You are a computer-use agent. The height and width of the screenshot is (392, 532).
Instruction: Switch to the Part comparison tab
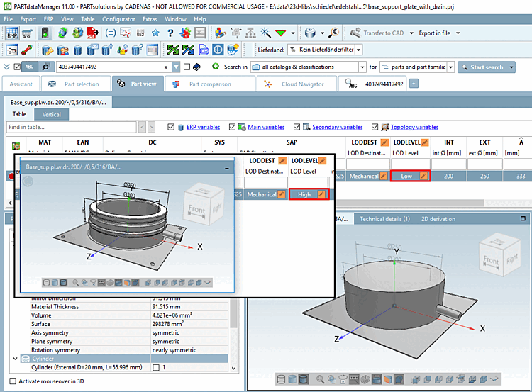pyautogui.click(x=210, y=84)
